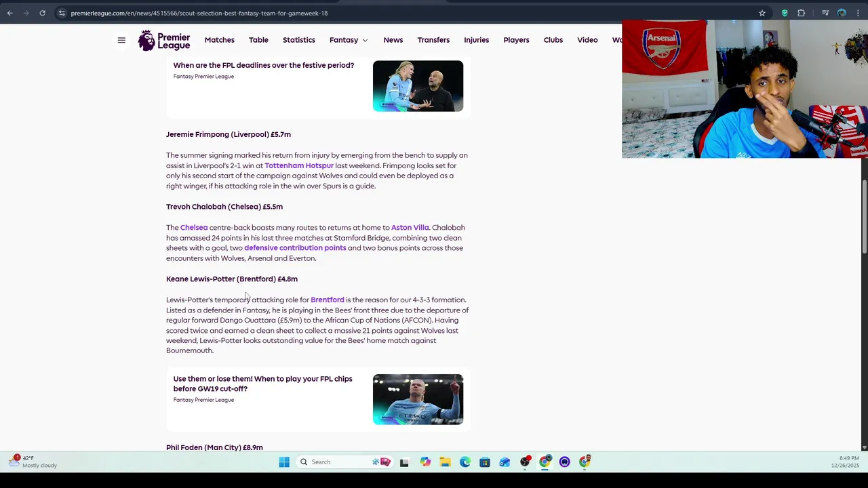The image size is (868, 488).
Task: Open the Injuries nav item
Action: [477, 40]
